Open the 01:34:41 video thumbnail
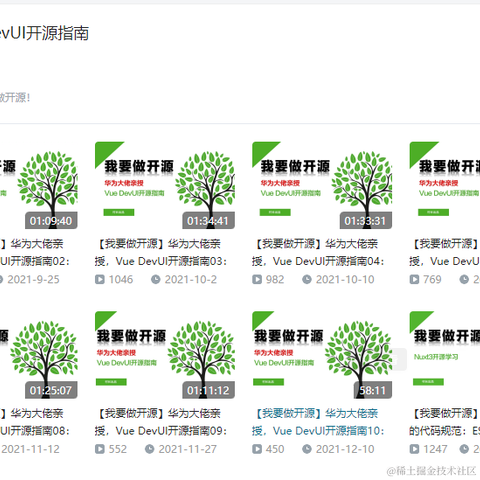480x480 pixels. point(165,185)
